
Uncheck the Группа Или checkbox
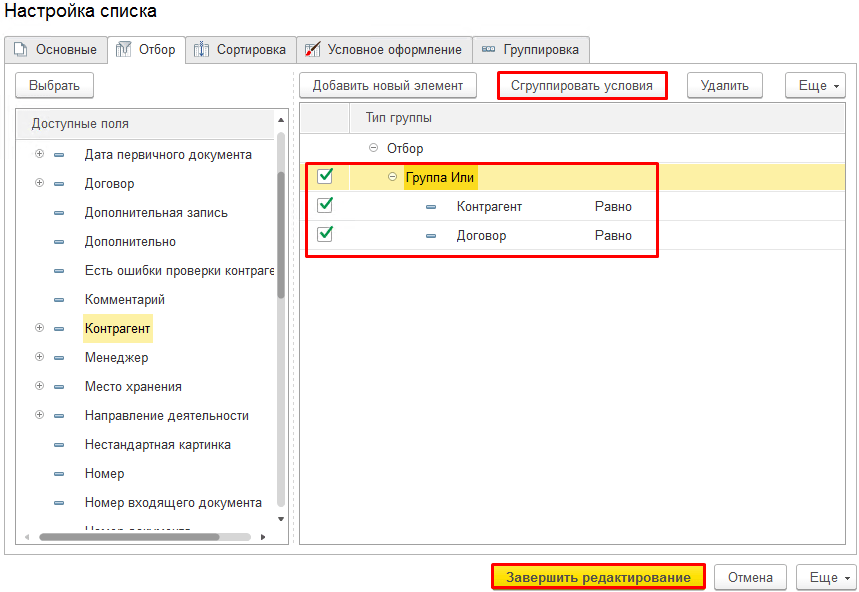pos(325,177)
